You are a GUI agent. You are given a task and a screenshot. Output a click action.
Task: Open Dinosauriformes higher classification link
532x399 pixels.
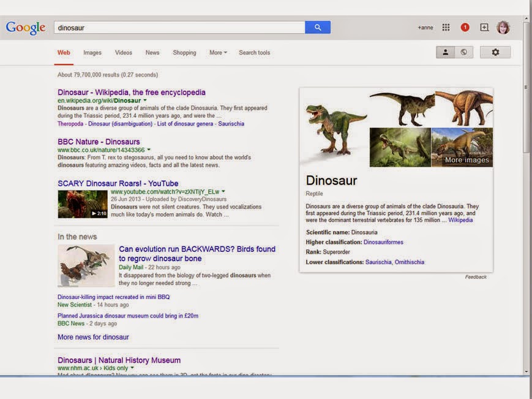(x=383, y=242)
